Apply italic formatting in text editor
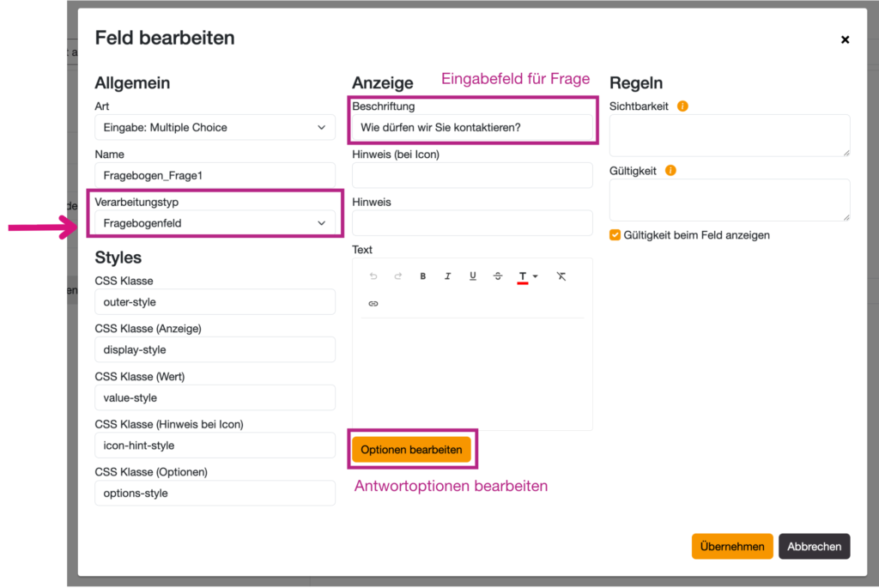 (x=448, y=276)
